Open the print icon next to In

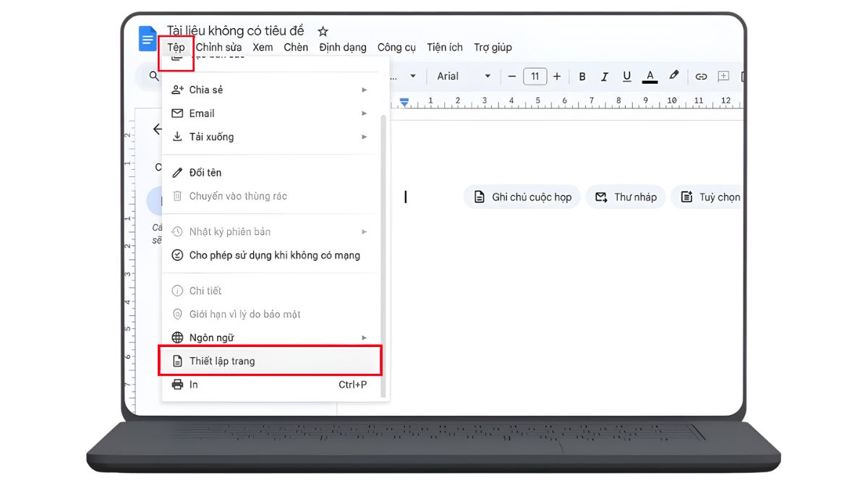177,384
